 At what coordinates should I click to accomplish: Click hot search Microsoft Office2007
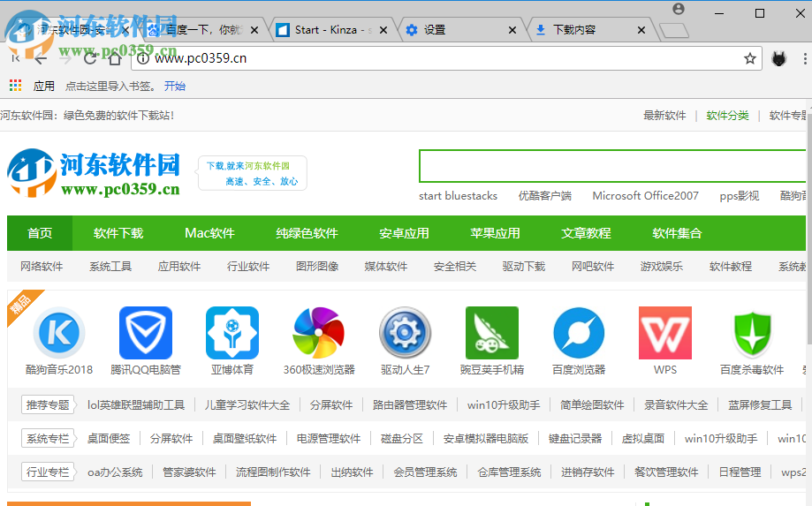[645, 195]
